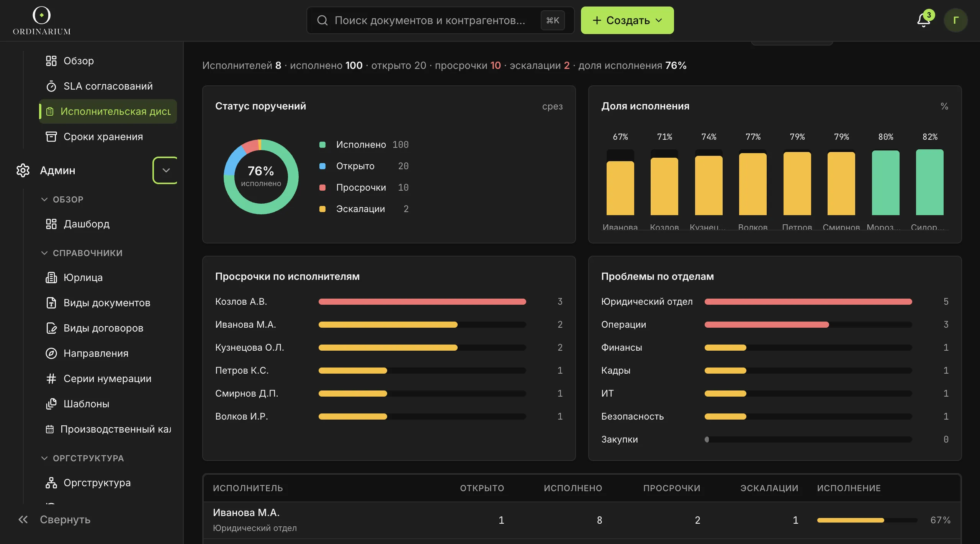Click the Юридический отдел problems row

pos(775,302)
